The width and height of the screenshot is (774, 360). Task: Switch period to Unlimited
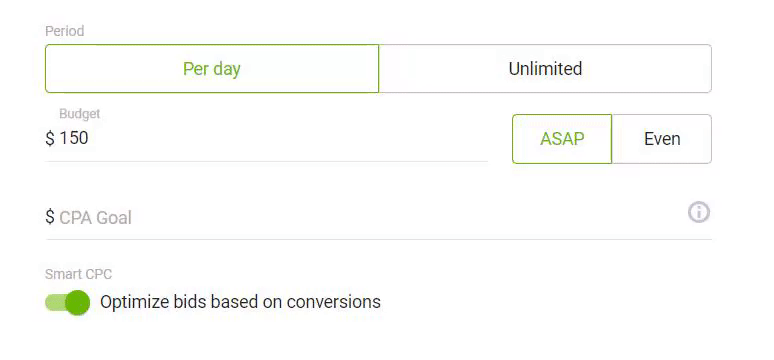coord(545,69)
